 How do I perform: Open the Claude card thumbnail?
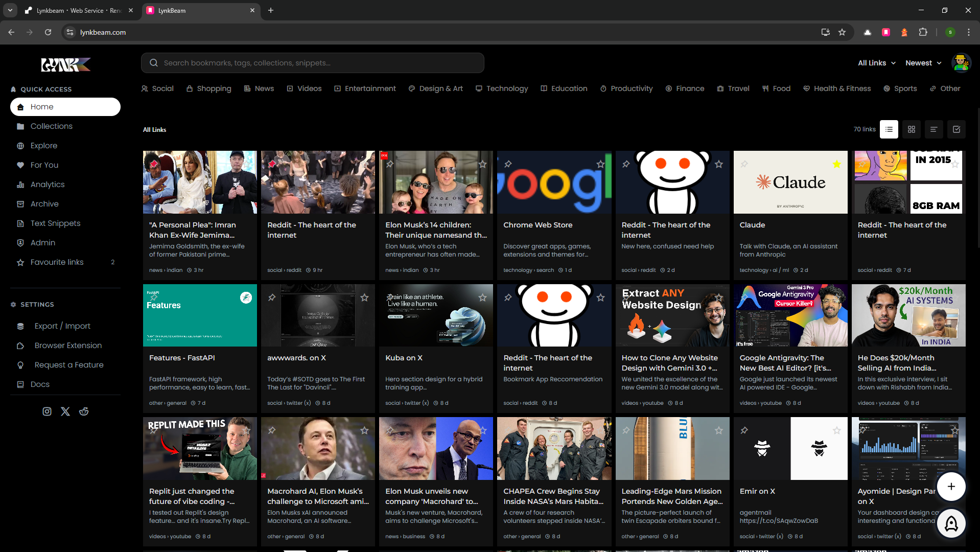pos(790,182)
